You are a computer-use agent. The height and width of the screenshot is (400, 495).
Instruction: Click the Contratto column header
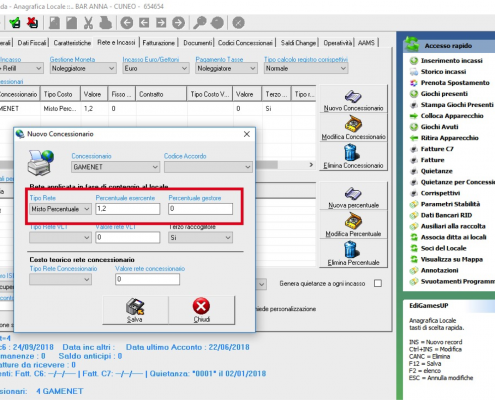click(161, 94)
